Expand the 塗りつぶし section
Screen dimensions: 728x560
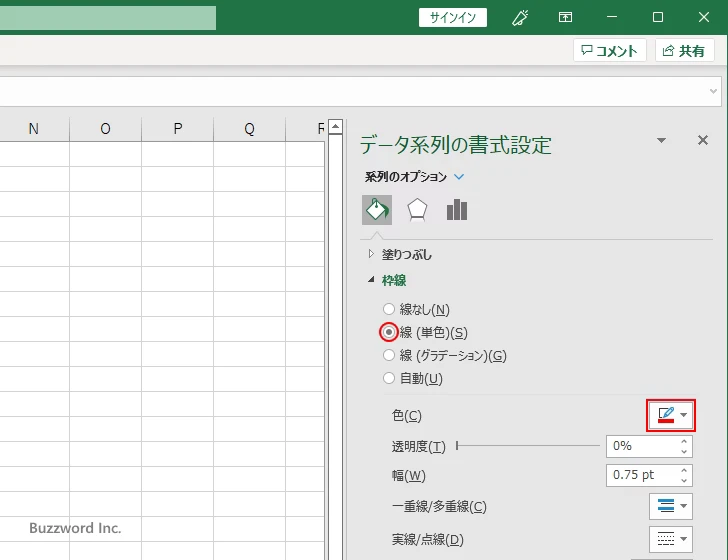click(x=370, y=254)
